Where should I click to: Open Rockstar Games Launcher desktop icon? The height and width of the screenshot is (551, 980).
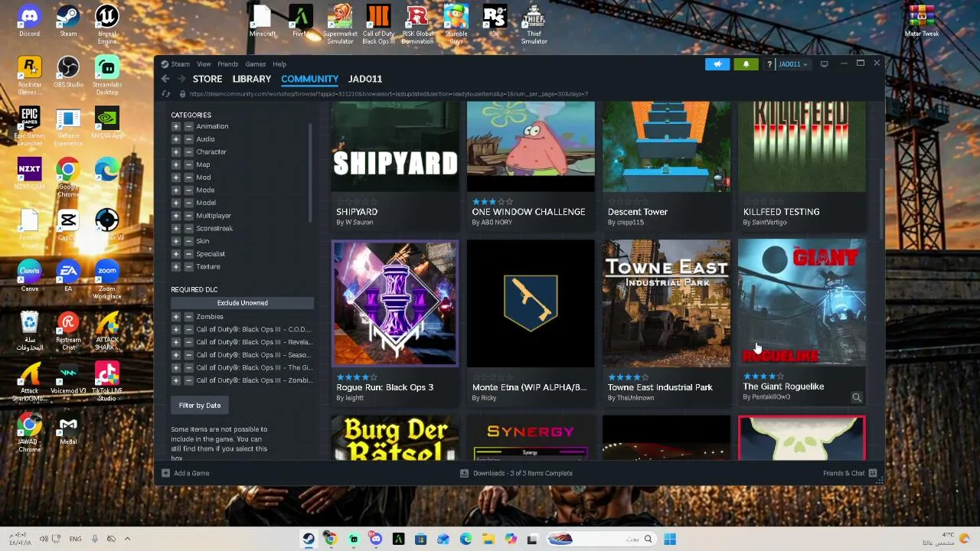point(29,76)
